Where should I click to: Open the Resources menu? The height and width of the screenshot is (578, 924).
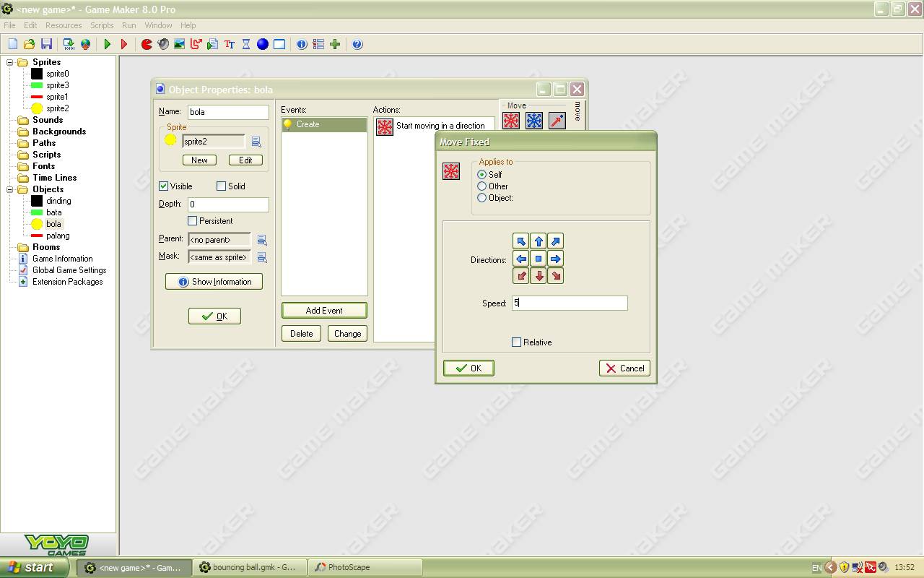coord(64,25)
